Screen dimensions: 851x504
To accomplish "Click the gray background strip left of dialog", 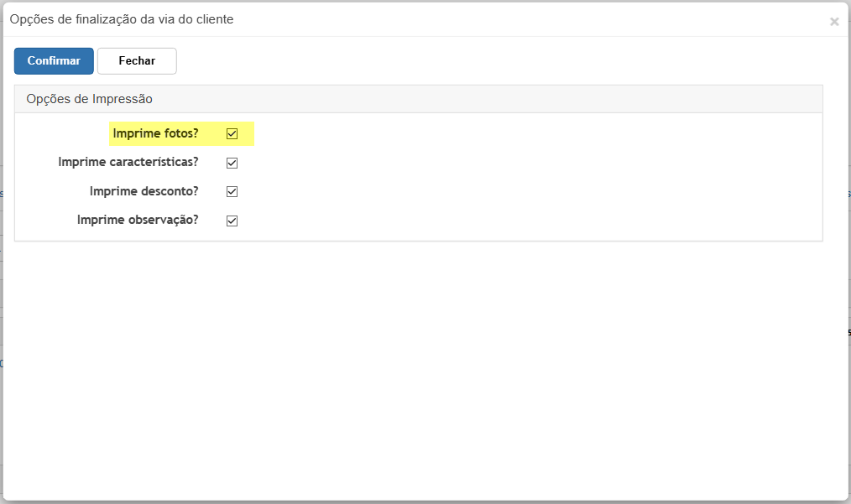I will point(1,252).
